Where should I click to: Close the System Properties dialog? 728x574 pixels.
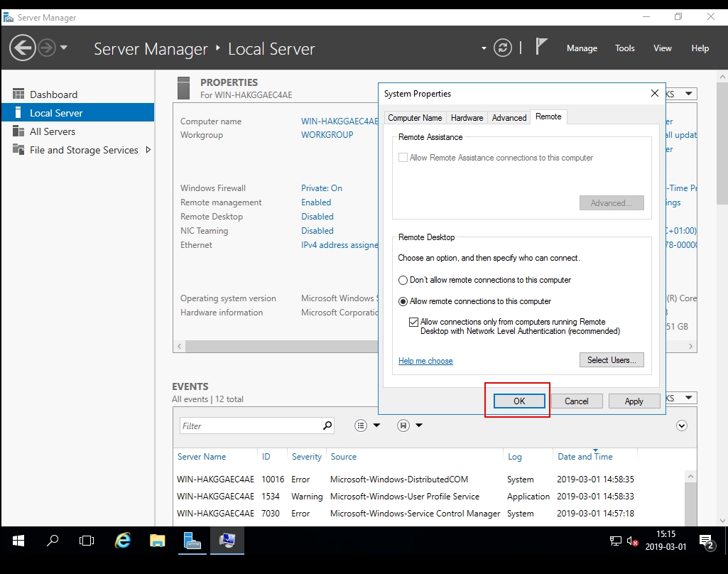[x=655, y=93]
